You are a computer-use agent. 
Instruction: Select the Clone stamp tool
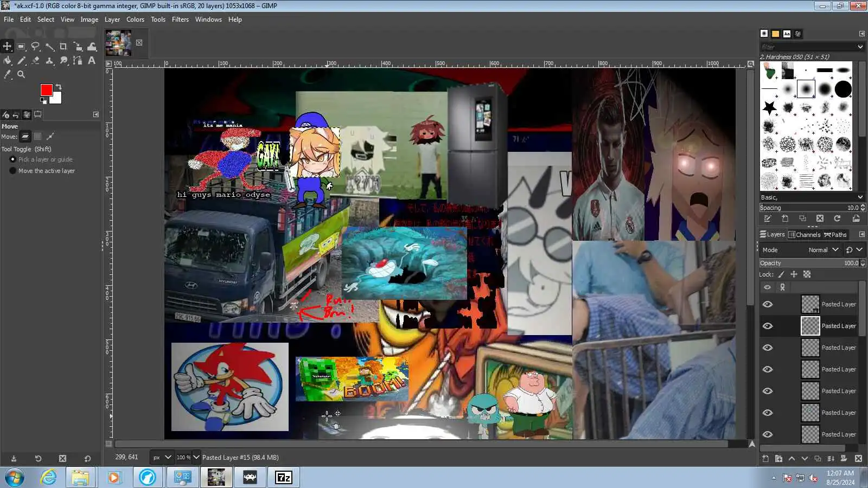coord(49,61)
